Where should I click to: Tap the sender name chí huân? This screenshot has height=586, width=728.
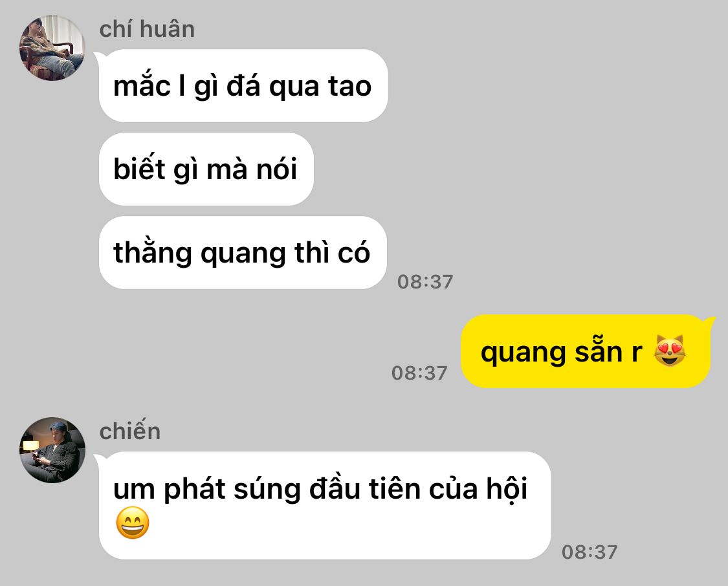click(147, 28)
